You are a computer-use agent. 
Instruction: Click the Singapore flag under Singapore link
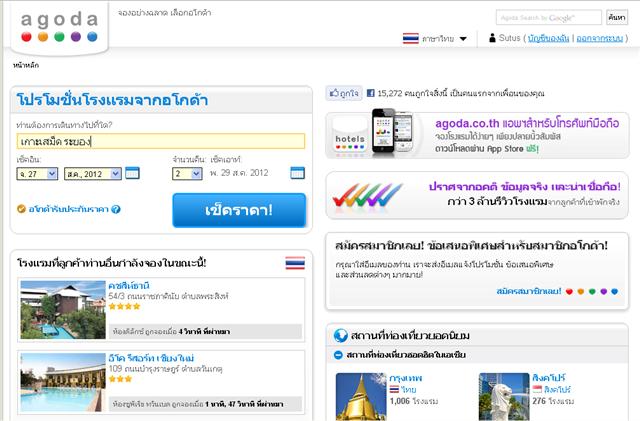coord(537,389)
